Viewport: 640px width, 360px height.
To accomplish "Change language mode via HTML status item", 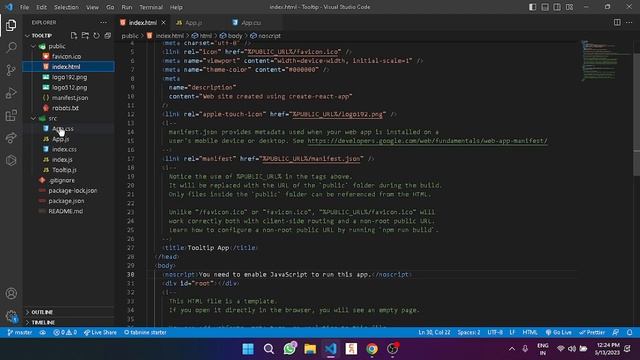I will point(530,332).
